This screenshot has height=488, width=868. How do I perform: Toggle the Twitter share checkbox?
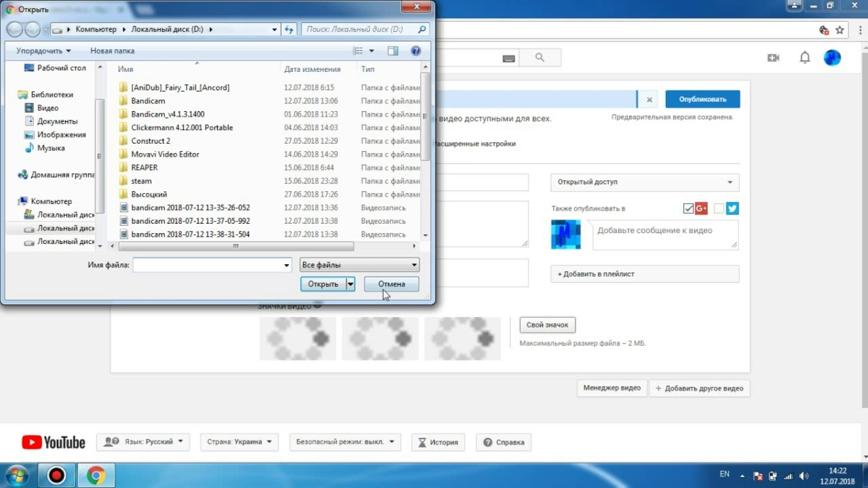(719, 209)
